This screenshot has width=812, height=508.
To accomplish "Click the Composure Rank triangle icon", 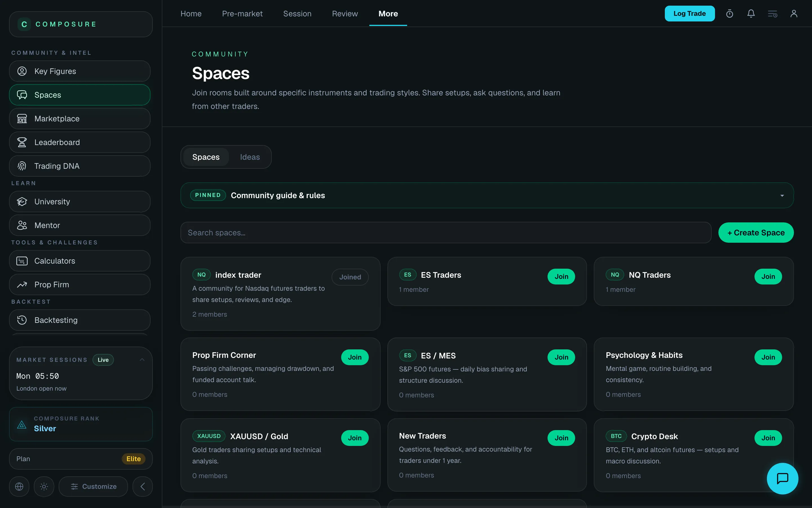I will pyautogui.click(x=22, y=424).
